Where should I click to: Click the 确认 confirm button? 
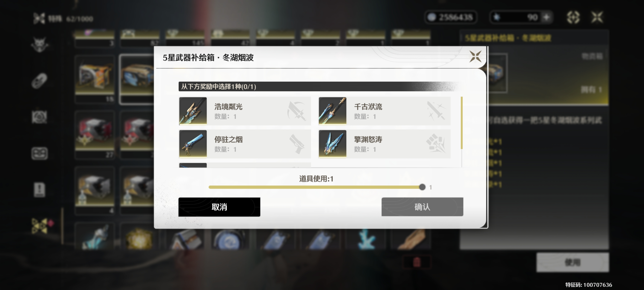pyautogui.click(x=422, y=207)
